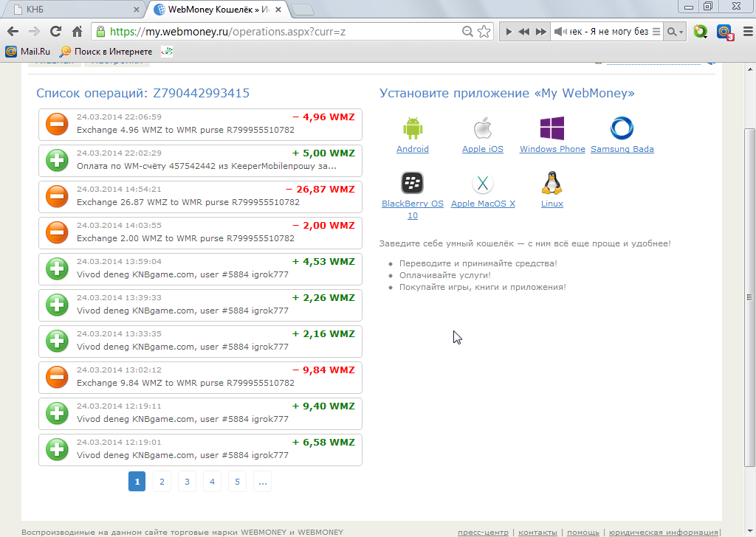The height and width of the screenshot is (537, 756).
Task: Open the Chrome menu button
Action: tap(748, 32)
